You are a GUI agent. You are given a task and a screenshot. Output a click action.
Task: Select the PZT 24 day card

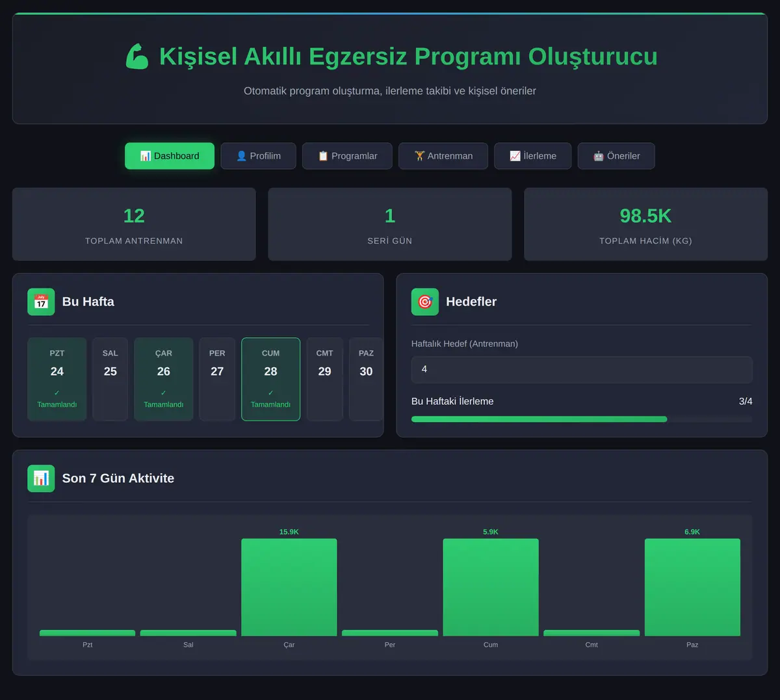coord(57,379)
